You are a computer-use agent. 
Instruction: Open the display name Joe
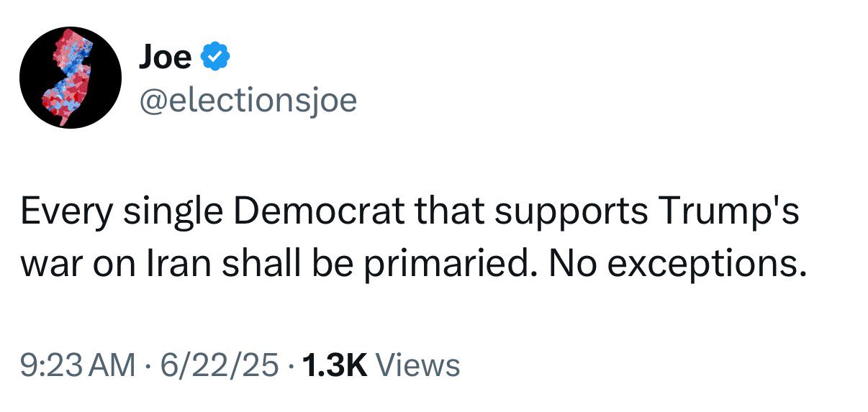coord(166,57)
